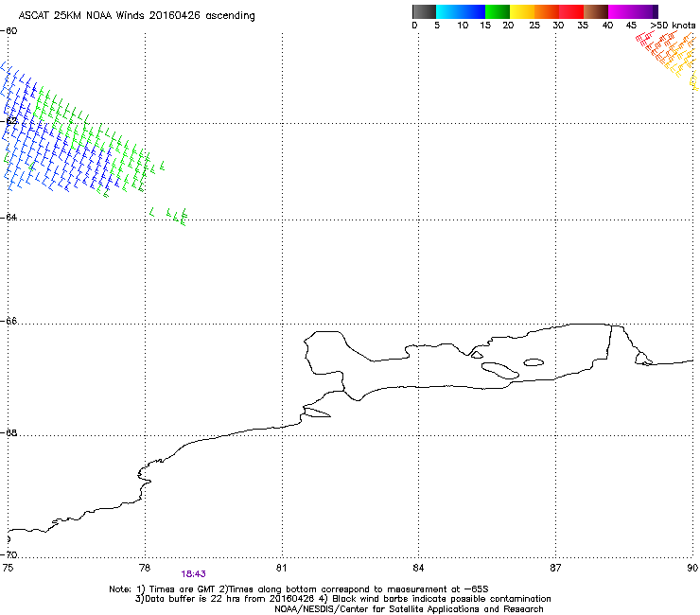Click the dark purple >50 knots legend segment
This screenshot has width=700, height=615.
pos(656,11)
